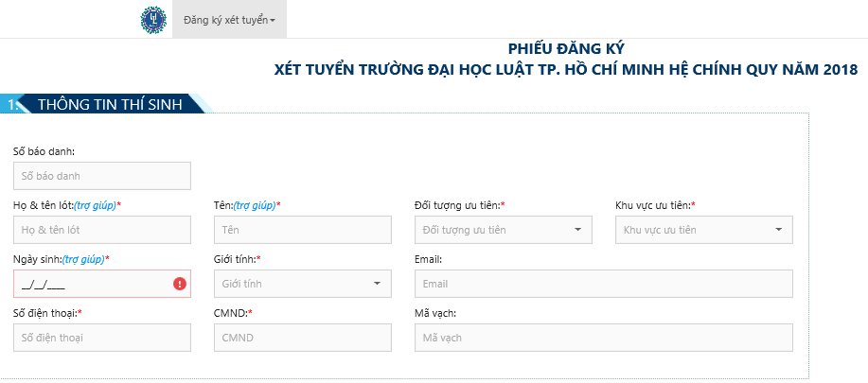Open trợ giúp link for Ngày sinh
The width and height of the screenshot is (868, 383).
click(83, 259)
